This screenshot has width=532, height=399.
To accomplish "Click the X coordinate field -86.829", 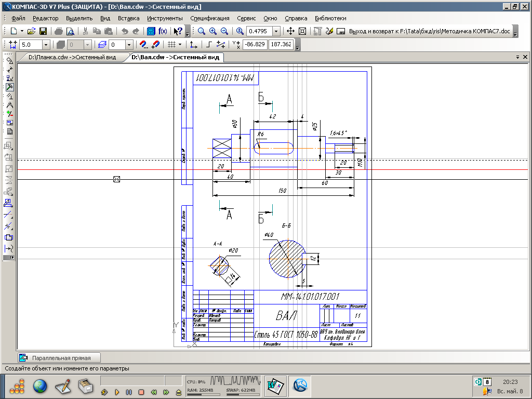I will coord(255,45).
